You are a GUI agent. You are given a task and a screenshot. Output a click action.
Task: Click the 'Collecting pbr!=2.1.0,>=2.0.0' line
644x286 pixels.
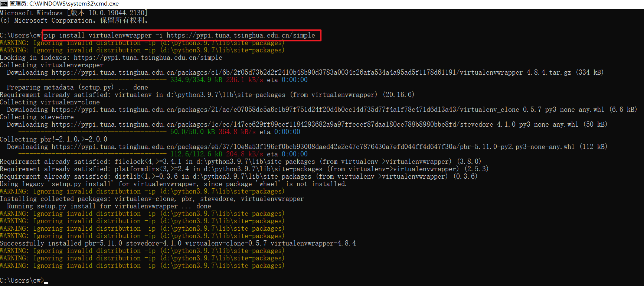tap(53, 139)
